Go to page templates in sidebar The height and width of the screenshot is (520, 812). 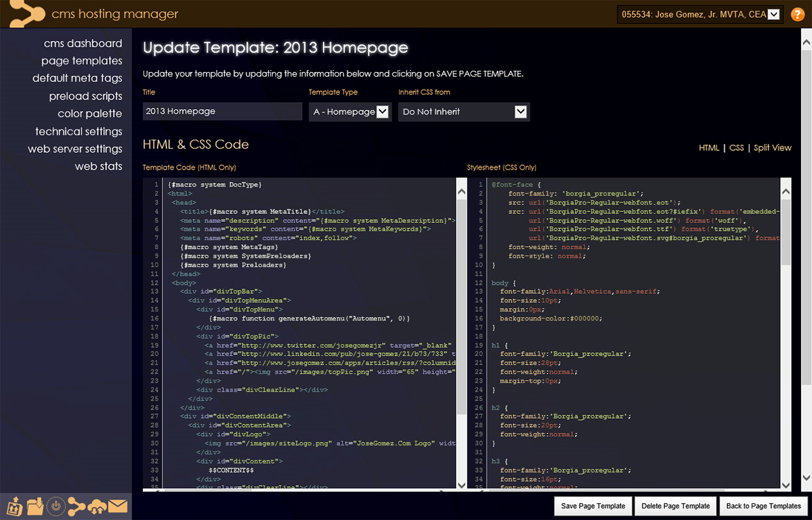[82, 61]
